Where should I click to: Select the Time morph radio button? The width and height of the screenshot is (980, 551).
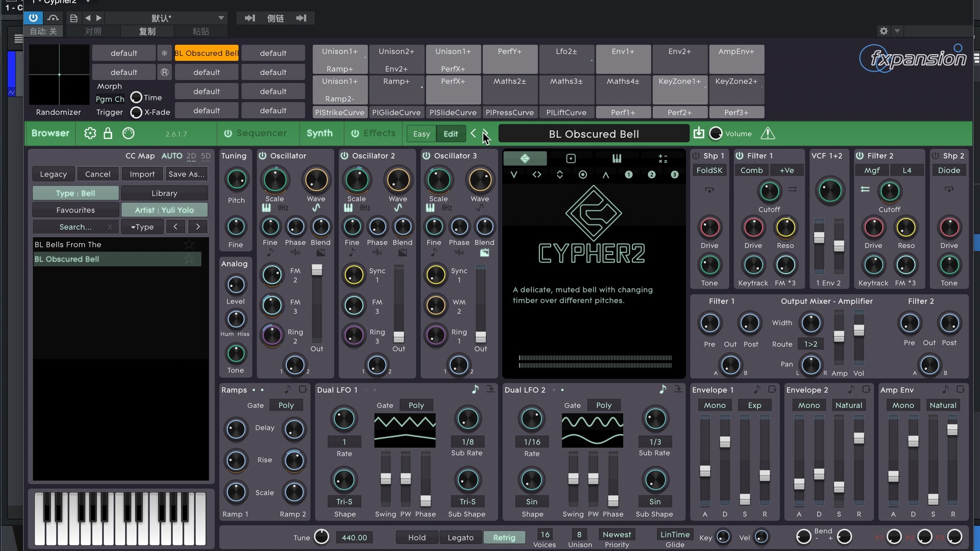coord(136,97)
